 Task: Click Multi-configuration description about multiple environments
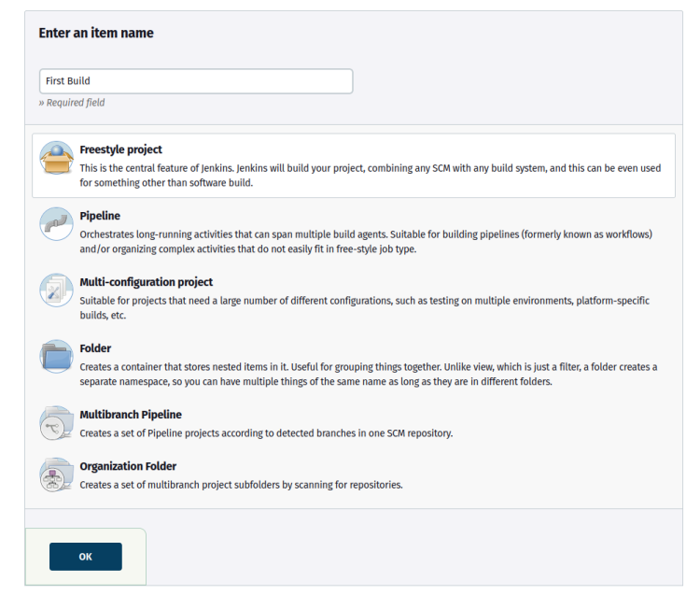pyautogui.click(x=364, y=307)
